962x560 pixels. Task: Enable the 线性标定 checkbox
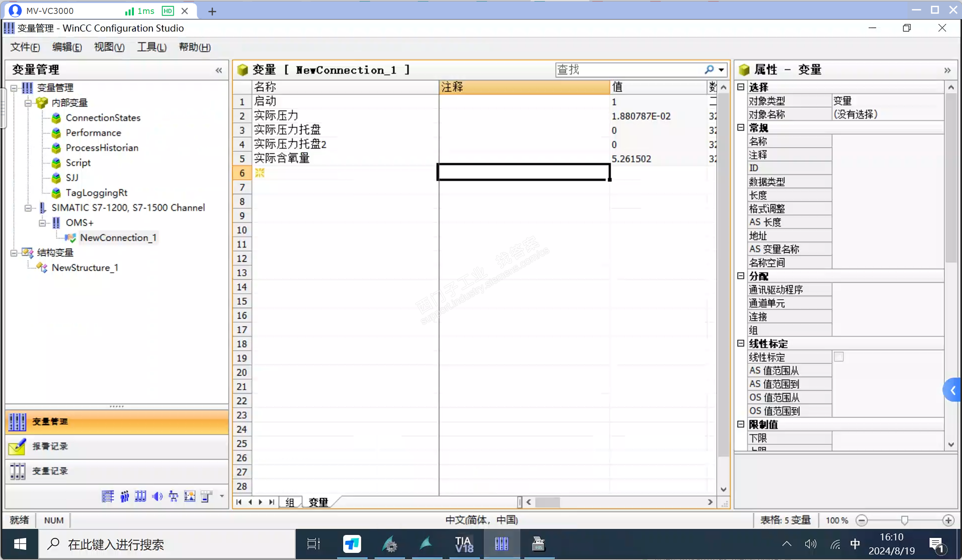tap(839, 357)
